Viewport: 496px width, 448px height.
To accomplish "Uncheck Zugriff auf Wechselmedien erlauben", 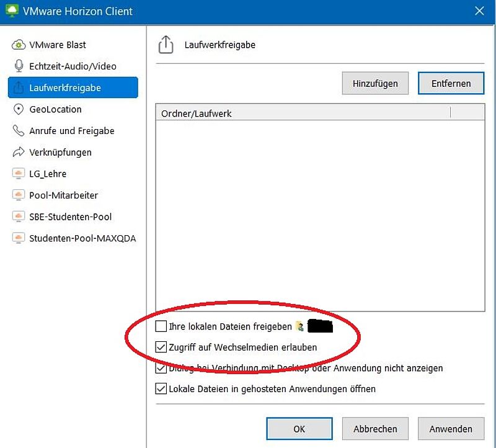I will coord(161,347).
